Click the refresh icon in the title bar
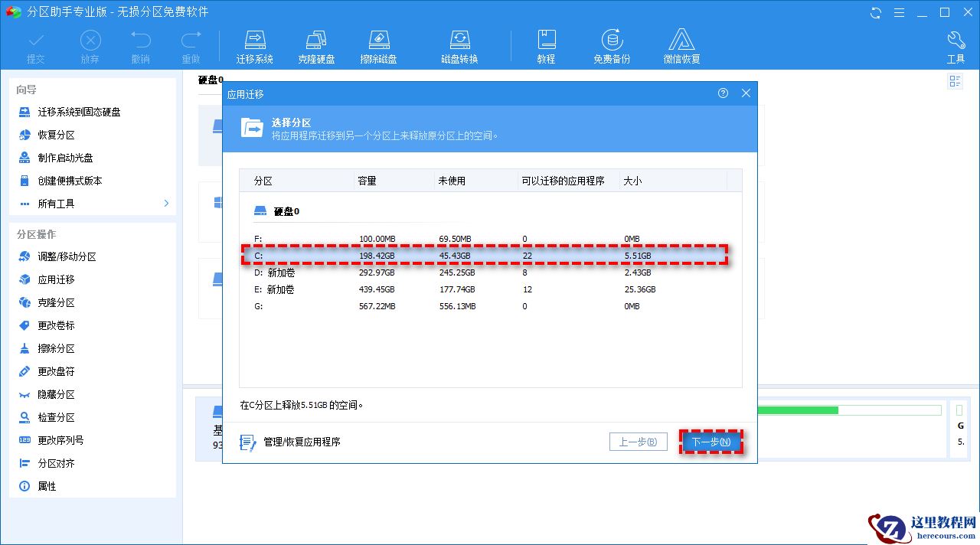 (874, 13)
